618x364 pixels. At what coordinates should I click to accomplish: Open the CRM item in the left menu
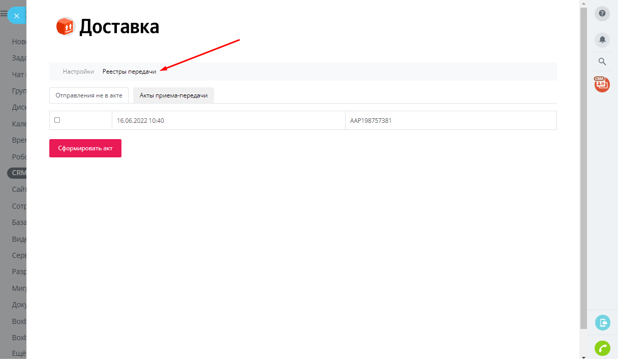[x=18, y=173]
